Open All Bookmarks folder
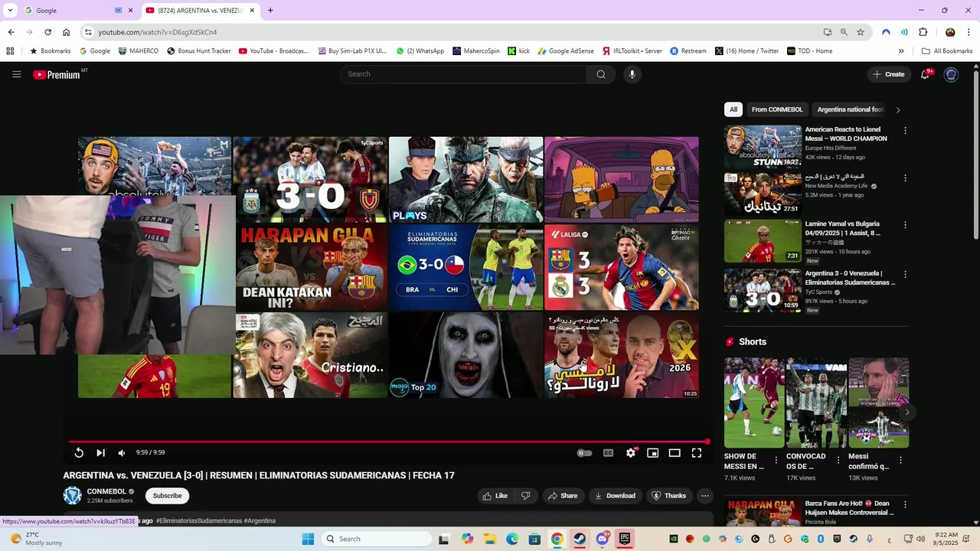Image resolution: width=980 pixels, height=551 pixels. [x=947, y=51]
